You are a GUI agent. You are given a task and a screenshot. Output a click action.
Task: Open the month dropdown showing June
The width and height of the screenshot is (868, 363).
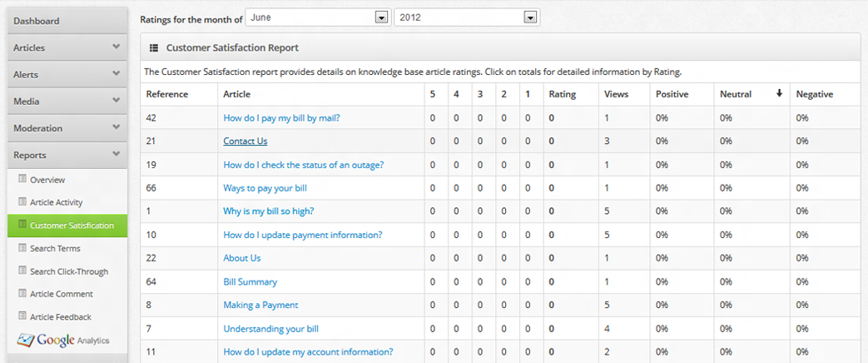coord(381,17)
